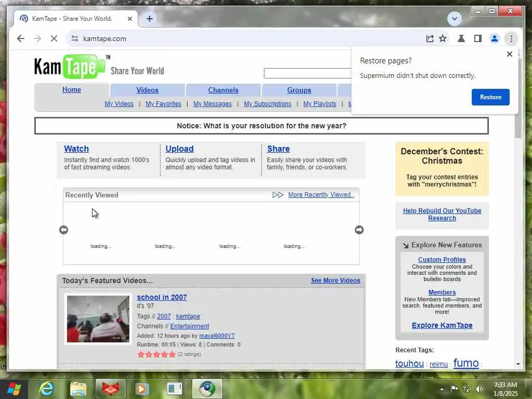The width and height of the screenshot is (532, 399).
Task: Open the Windows Start button
Action: tap(14, 389)
